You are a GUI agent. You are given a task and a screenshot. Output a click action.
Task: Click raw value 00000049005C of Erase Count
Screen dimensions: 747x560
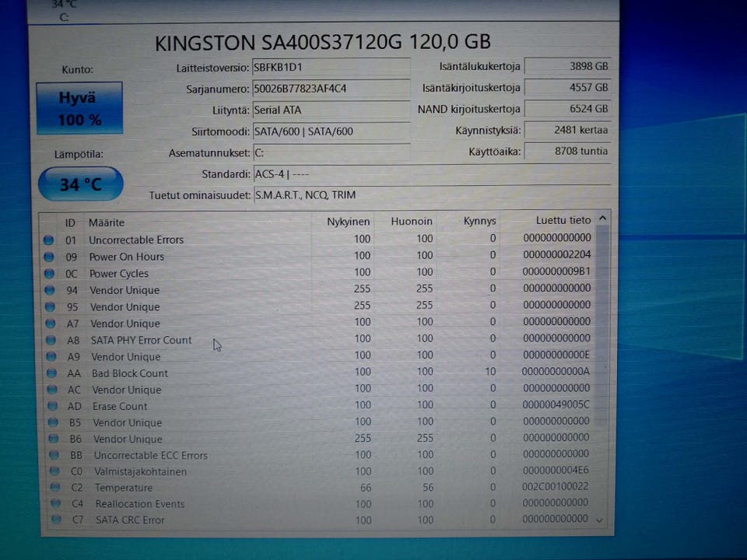click(556, 404)
